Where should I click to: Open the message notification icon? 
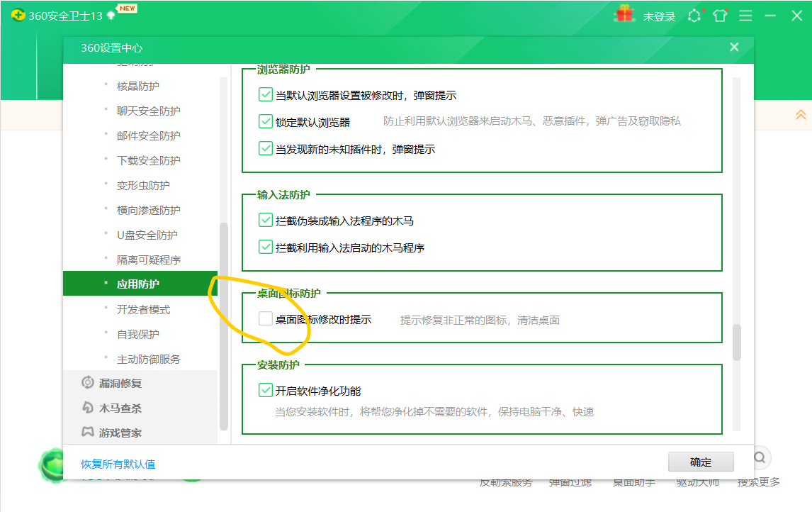[x=694, y=16]
